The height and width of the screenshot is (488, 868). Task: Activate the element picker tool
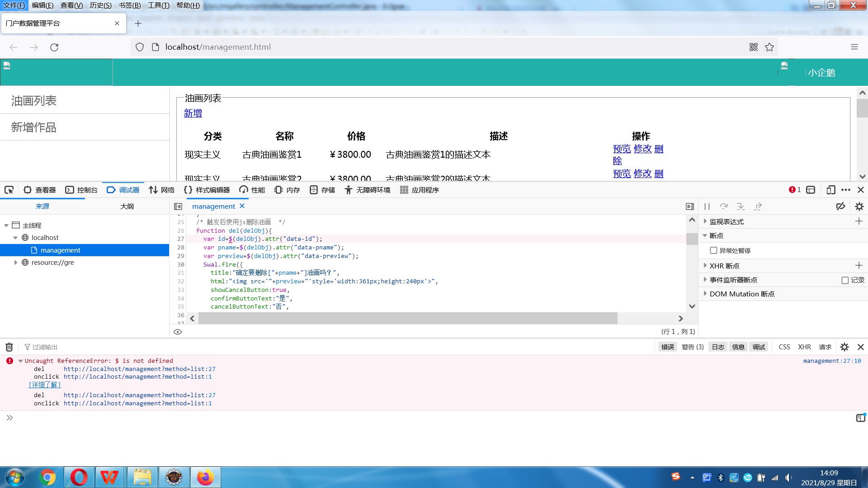click(x=9, y=190)
